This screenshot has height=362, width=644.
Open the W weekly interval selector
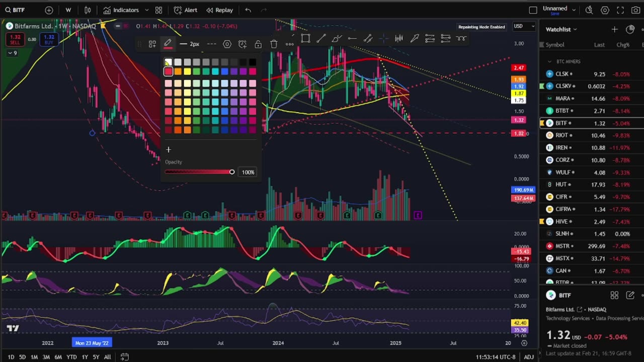tap(68, 10)
